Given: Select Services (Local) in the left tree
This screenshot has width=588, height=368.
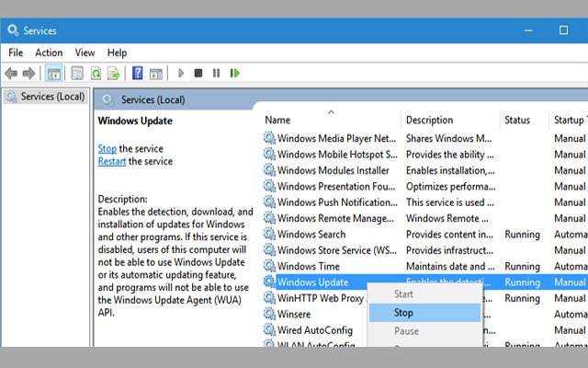Looking at the screenshot, I should pos(45,97).
